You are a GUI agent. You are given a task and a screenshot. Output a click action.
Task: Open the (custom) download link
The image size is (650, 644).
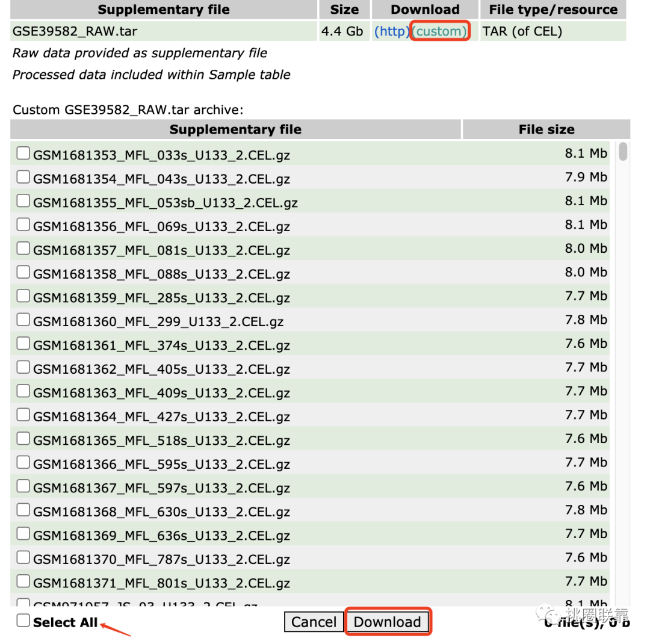(439, 31)
